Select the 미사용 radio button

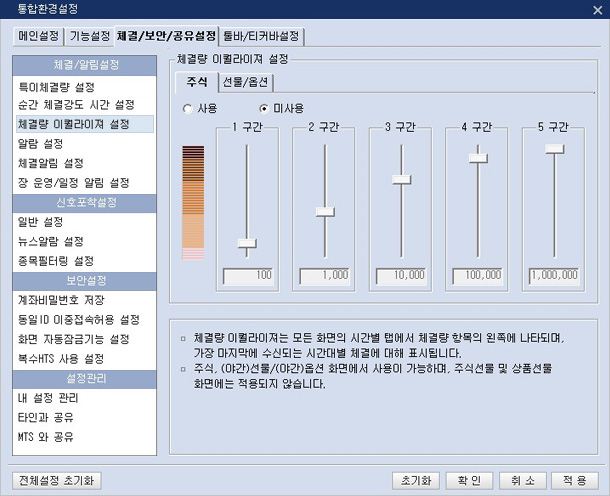(x=264, y=108)
